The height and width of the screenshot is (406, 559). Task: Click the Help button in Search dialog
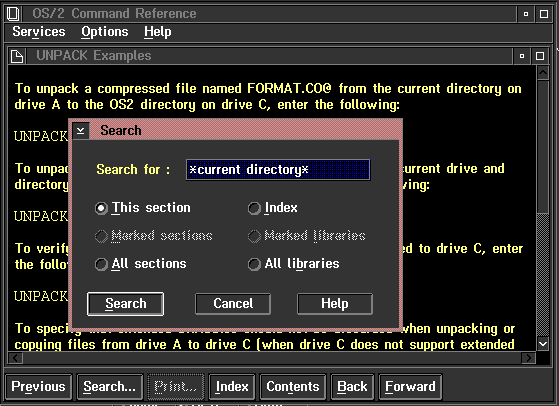pos(335,304)
